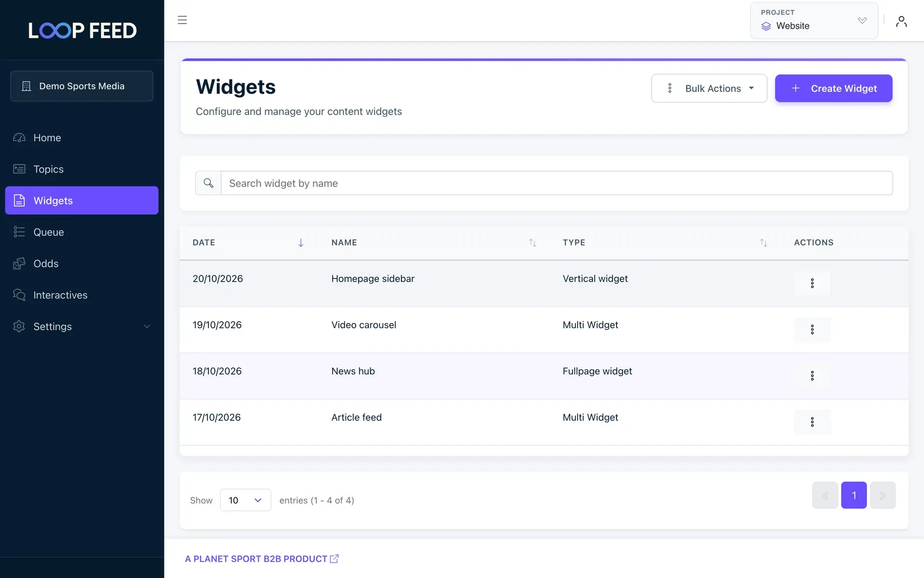Screen dimensions: 924x578
Task: Expand the Settings menu
Action: [x=82, y=326]
